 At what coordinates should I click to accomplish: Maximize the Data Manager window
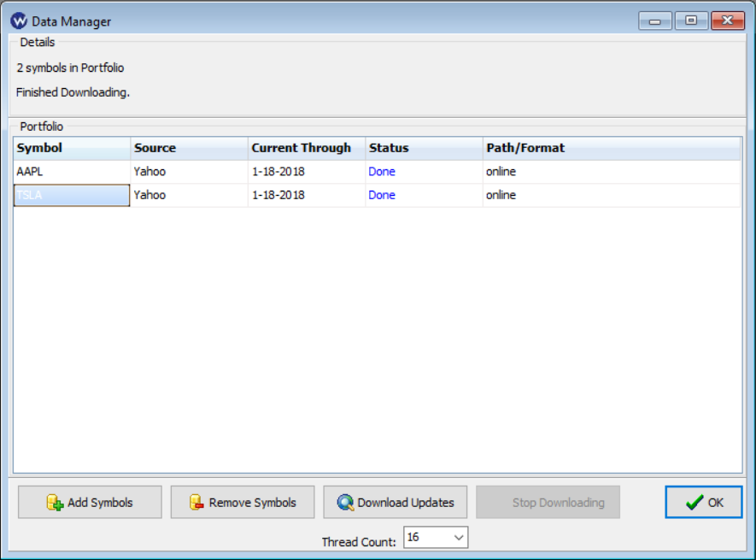(691, 21)
